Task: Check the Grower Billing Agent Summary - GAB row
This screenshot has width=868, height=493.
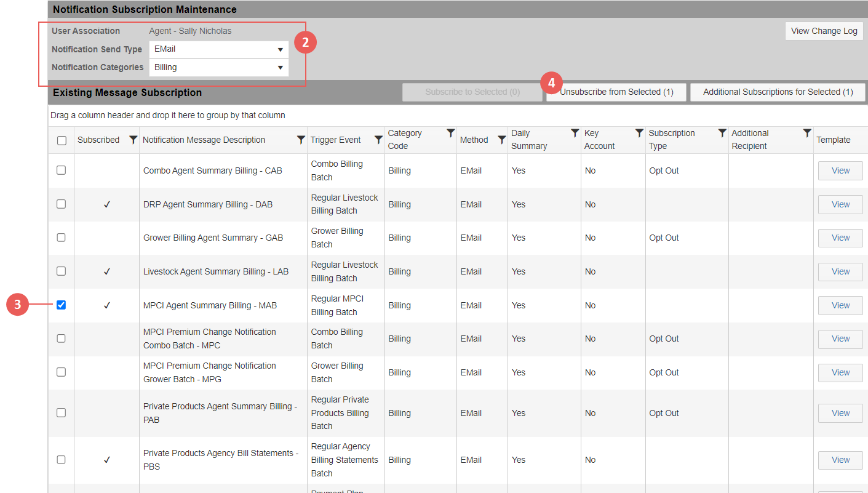Action: coord(62,237)
